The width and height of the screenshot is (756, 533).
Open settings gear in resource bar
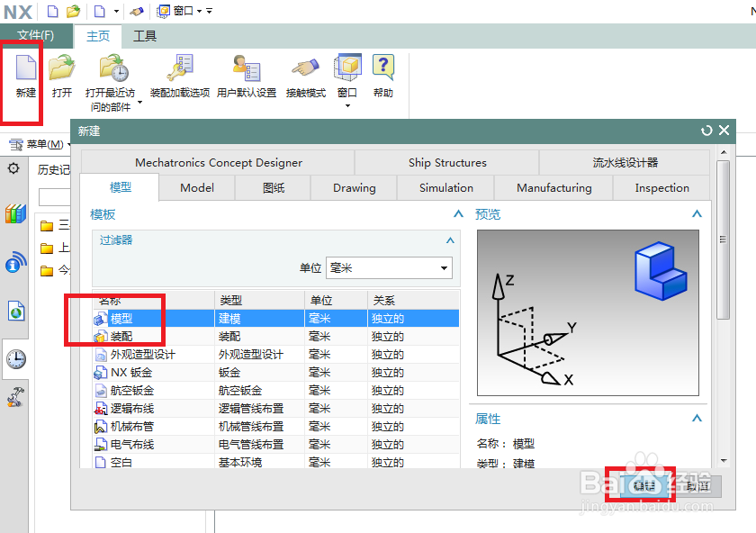click(13, 168)
